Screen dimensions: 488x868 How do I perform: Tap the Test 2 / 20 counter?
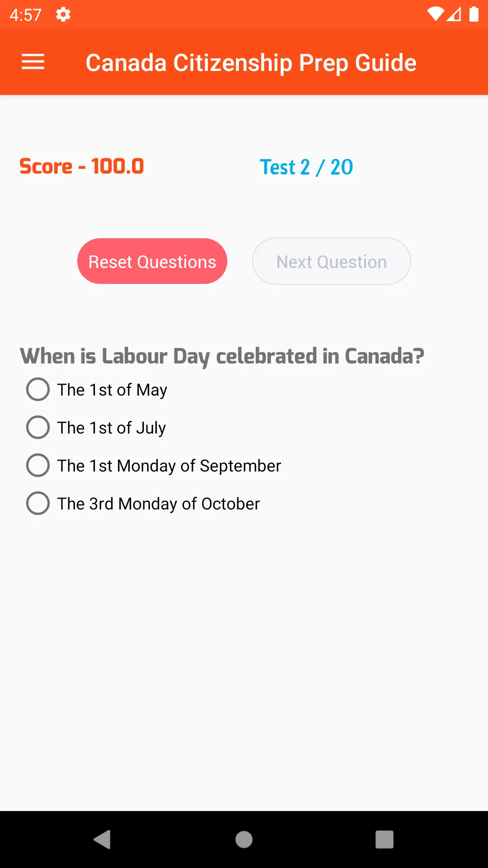click(x=306, y=167)
